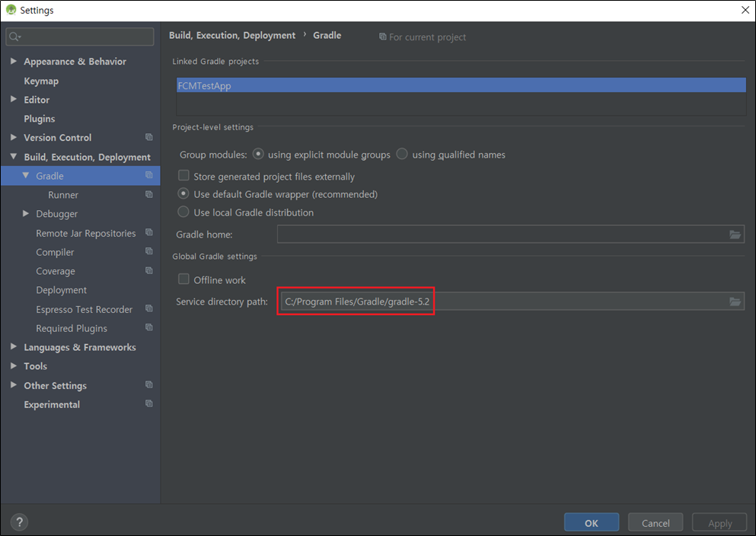Viewport: 756px width, 536px height.
Task: Click the search magnifier icon in settings
Action: tap(14, 37)
